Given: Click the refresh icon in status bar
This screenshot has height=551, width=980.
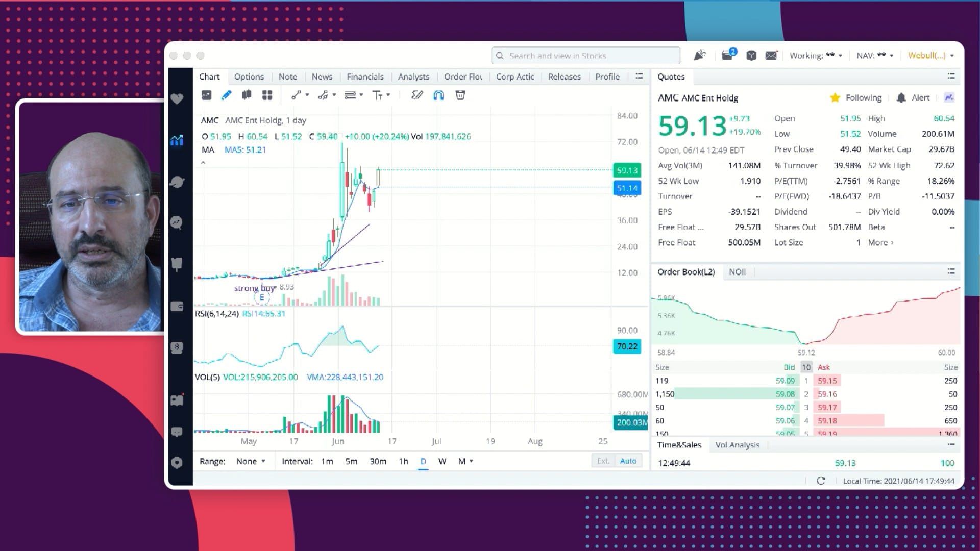Looking at the screenshot, I should tap(821, 481).
